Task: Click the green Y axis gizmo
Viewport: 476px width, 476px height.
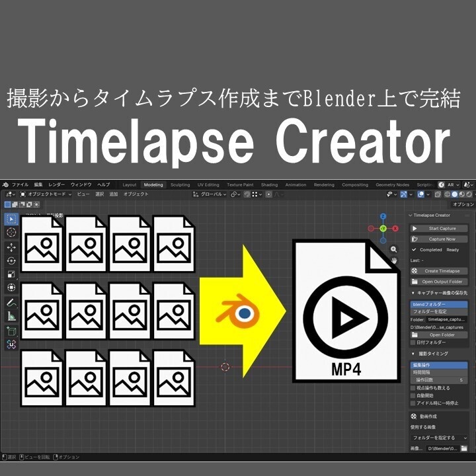Action: [383, 229]
